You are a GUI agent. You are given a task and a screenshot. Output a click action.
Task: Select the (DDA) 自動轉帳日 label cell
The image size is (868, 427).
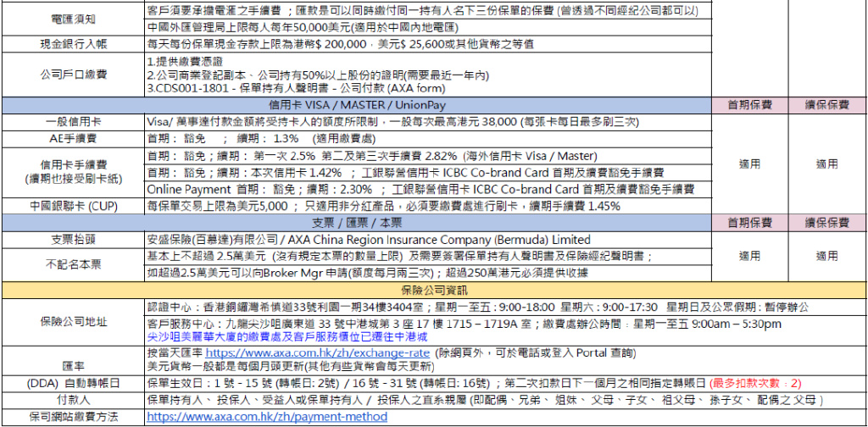[x=72, y=383]
